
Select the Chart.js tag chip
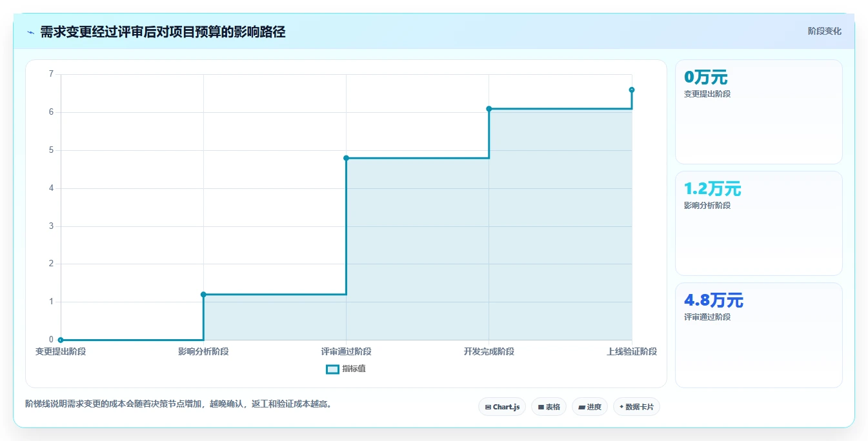502,407
